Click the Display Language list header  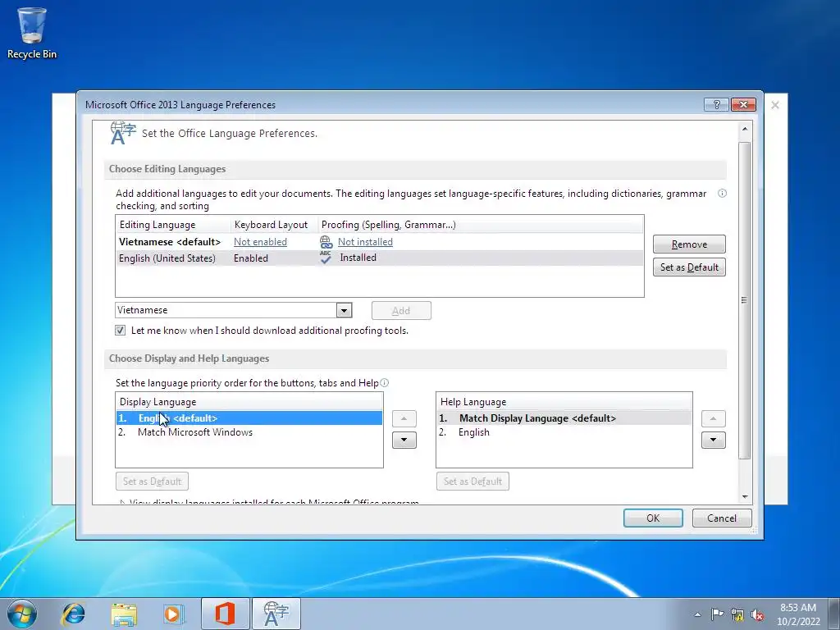(249, 402)
